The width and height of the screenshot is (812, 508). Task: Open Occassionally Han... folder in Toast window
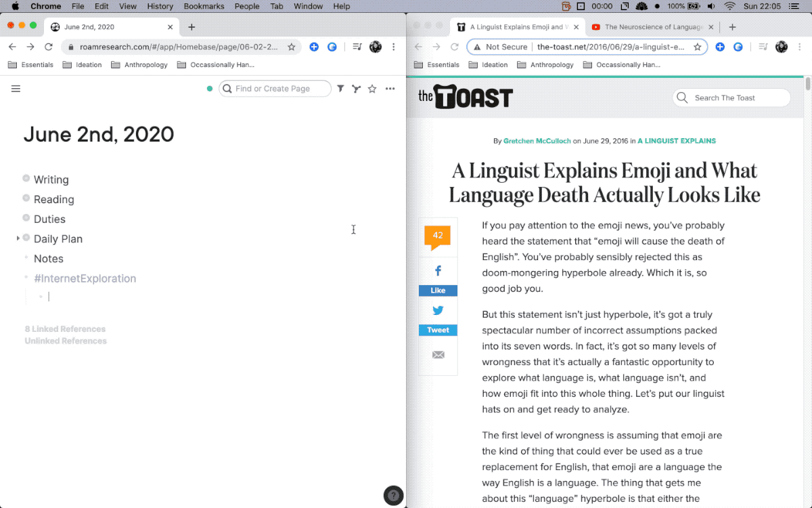coord(621,65)
